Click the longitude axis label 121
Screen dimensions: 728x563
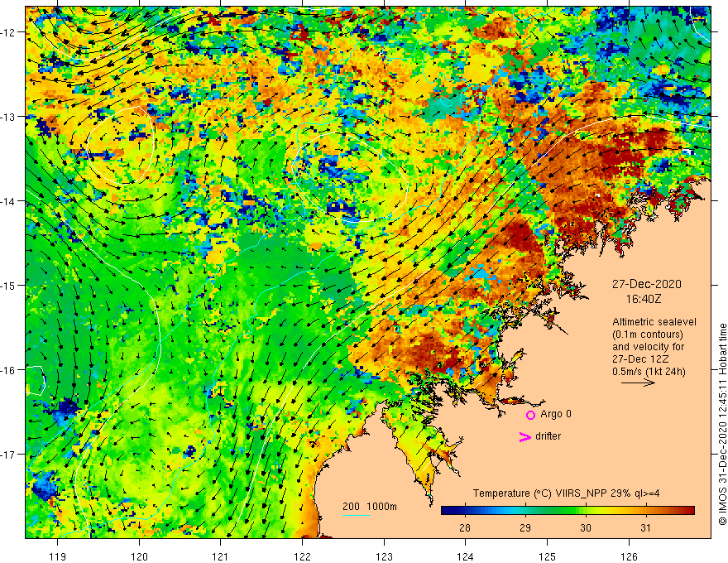click(221, 556)
